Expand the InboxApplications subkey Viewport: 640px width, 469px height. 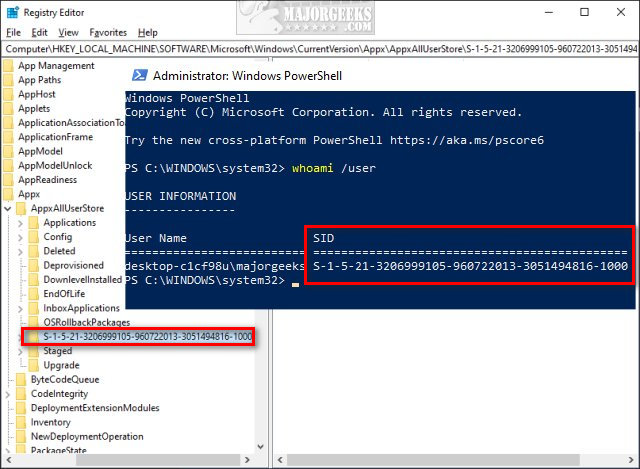click(20, 309)
